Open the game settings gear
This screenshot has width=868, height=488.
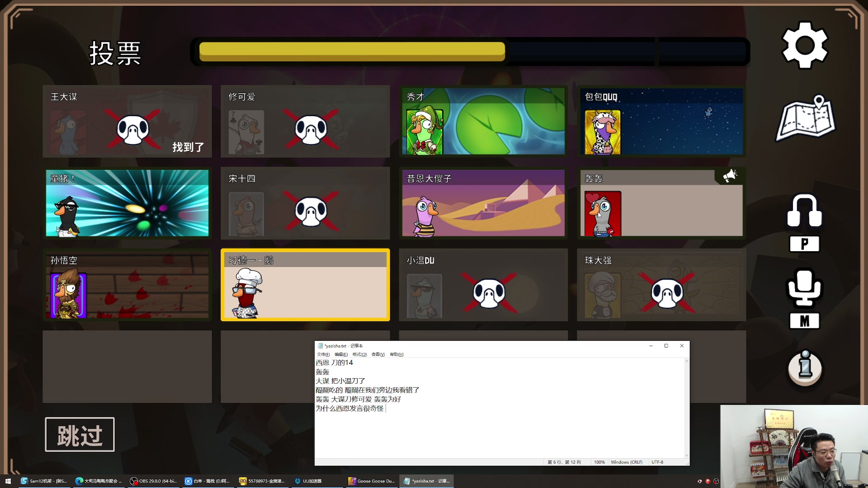point(805,45)
